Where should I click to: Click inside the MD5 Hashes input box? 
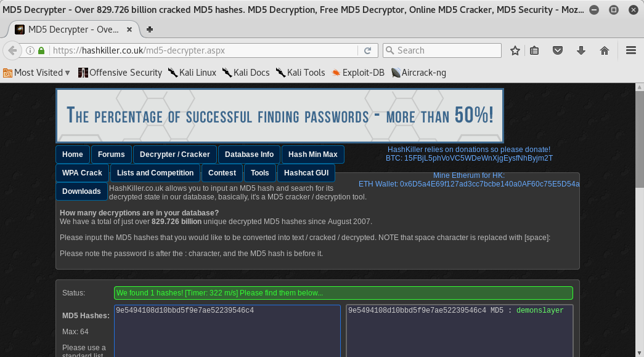pos(227,332)
